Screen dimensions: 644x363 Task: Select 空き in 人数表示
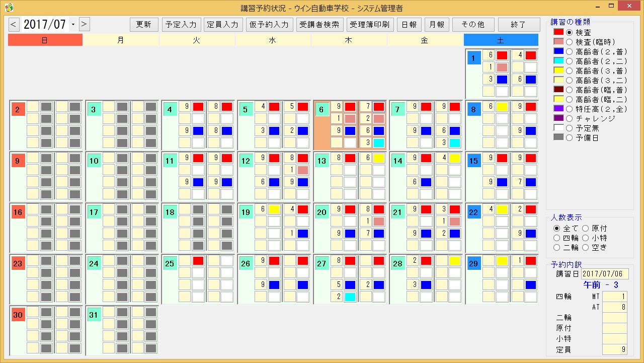(586, 248)
